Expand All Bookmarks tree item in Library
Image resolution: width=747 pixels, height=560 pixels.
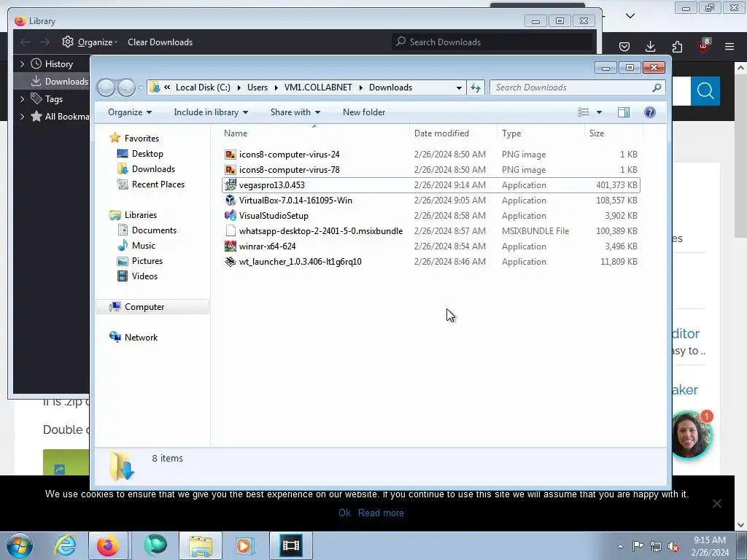22,116
